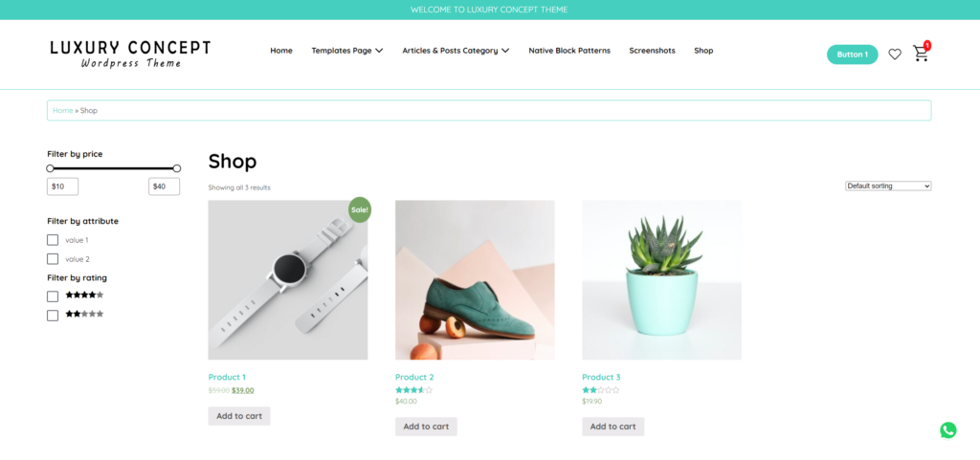This screenshot has width=980, height=460.
Task: Click Product 3 star rating
Action: pyautogui.click(x=600, y=390)
